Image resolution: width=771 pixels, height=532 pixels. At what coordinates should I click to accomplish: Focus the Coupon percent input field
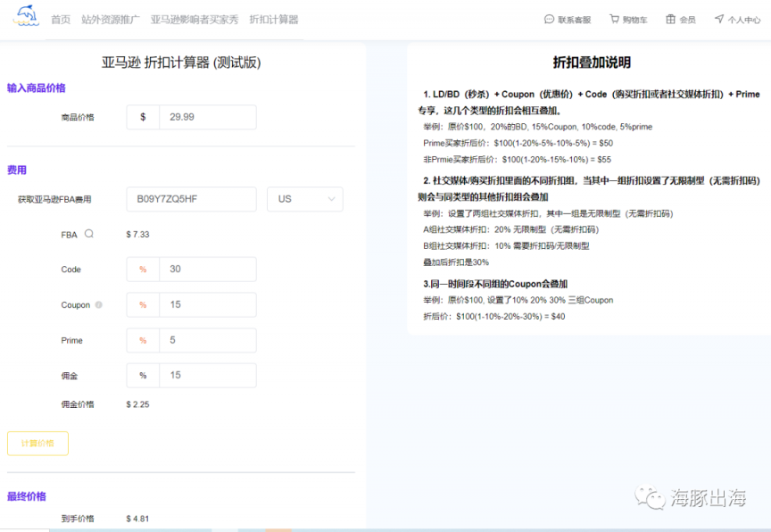pos(208,305)
